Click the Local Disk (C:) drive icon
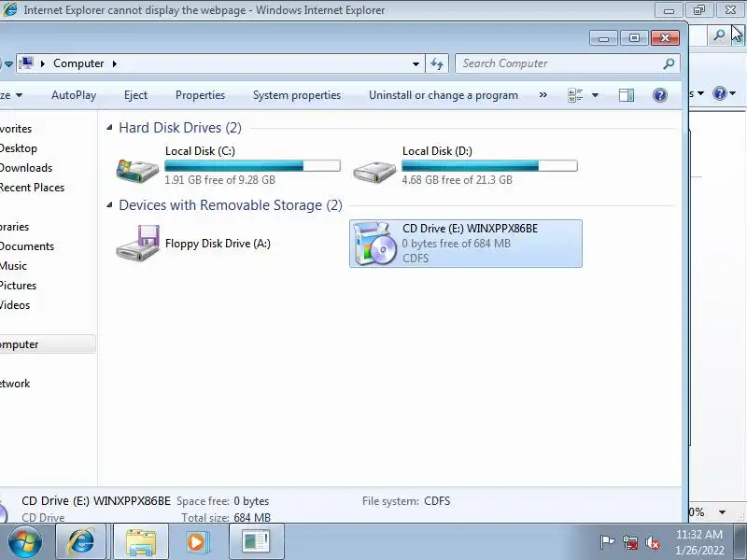Image resolution: width=747 pixels, height=560 pixels. point(137,171)
